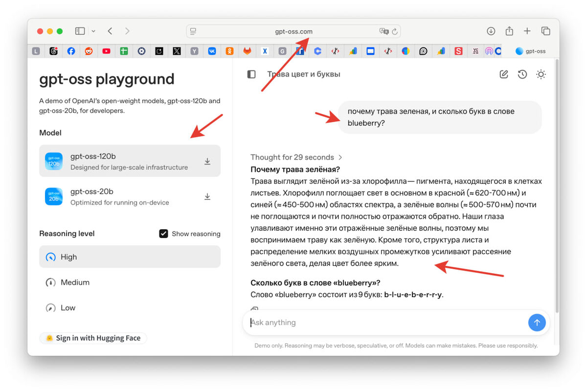Screen dimensions: 587x392
Task: Toggle the Show reasoning checkbox
Action: pos(164,234)
